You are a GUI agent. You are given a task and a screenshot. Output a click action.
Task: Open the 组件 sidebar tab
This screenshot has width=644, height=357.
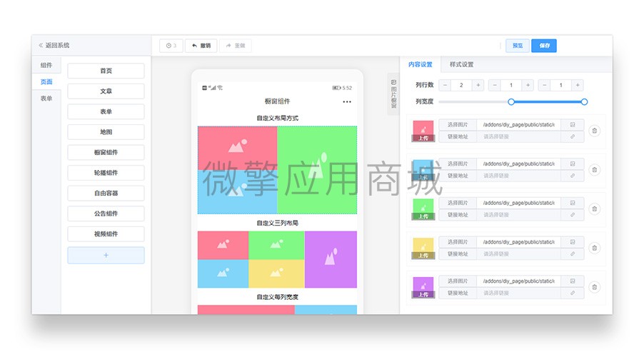46,65
